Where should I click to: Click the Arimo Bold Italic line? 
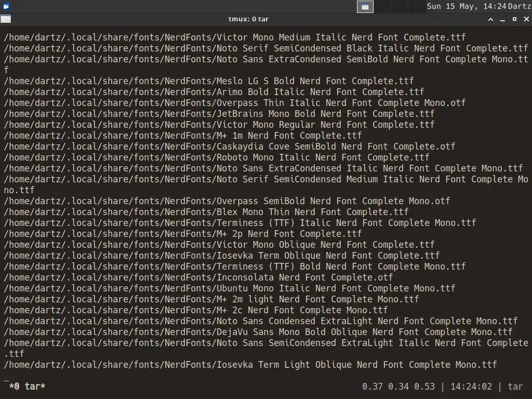(x=214, y=91)
